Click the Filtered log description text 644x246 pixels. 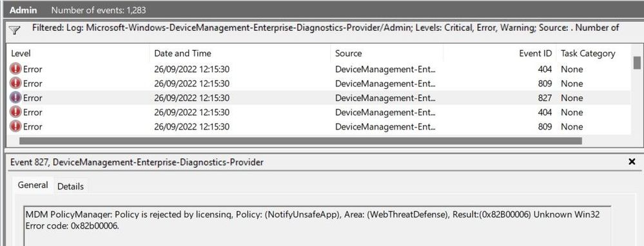click(x=326, y=28)
